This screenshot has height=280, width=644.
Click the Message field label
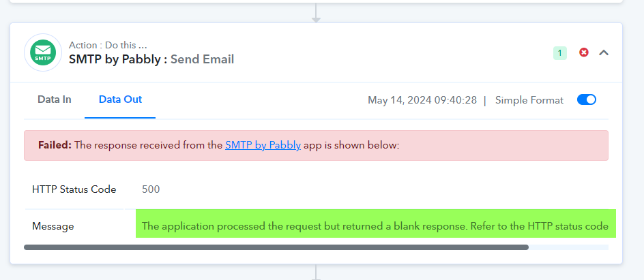pos(53,226)
